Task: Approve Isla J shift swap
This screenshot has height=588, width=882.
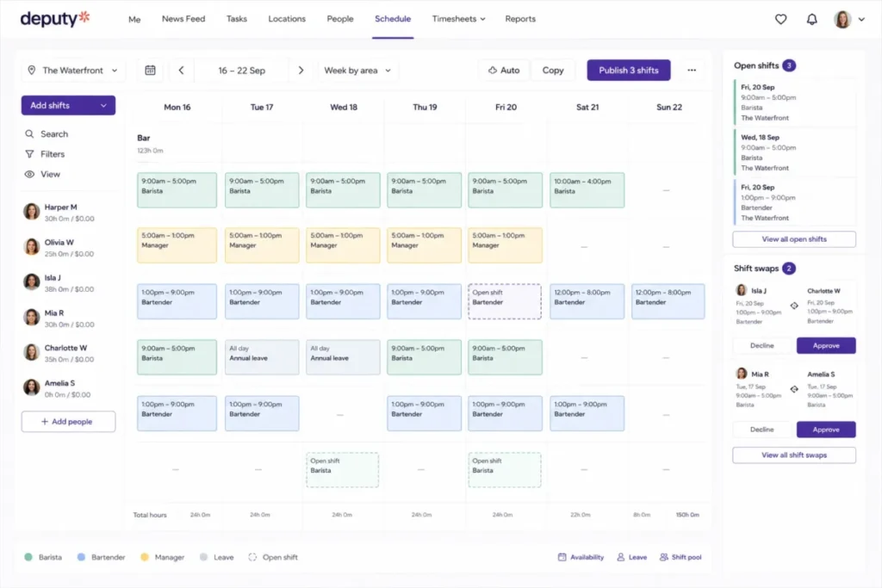Action: pos(826,346)
